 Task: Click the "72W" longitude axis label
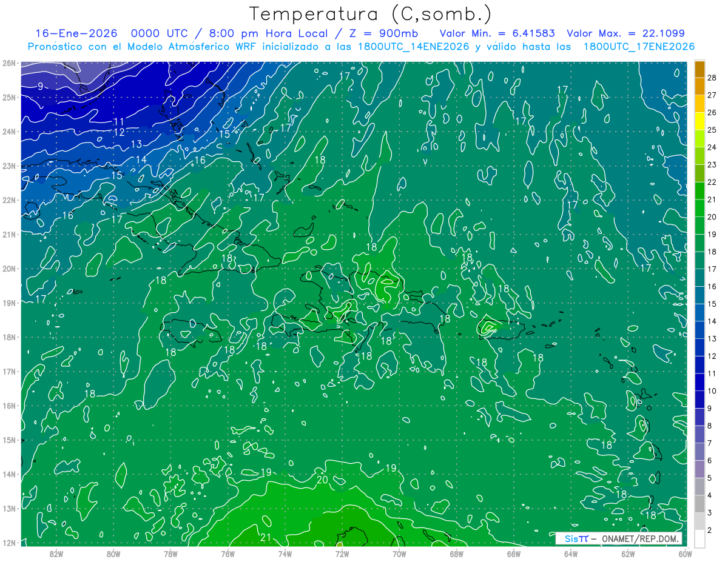coord(342,554)
